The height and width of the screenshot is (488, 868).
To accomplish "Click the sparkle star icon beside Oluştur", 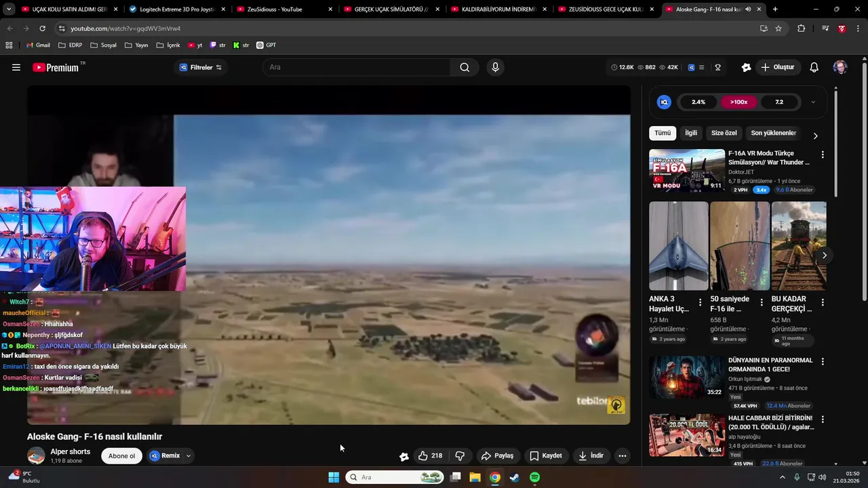I will [746, 67].
